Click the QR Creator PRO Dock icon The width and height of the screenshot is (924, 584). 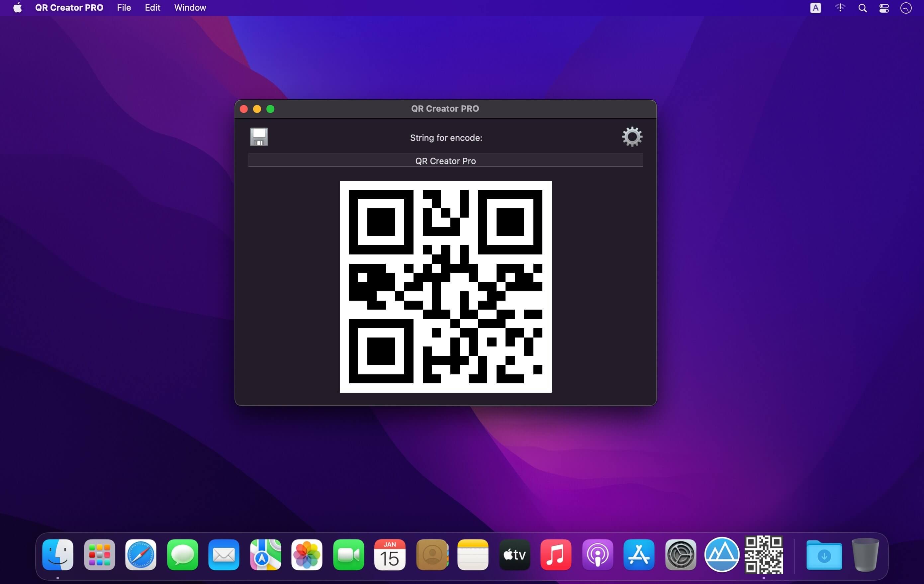click(764, 554)
